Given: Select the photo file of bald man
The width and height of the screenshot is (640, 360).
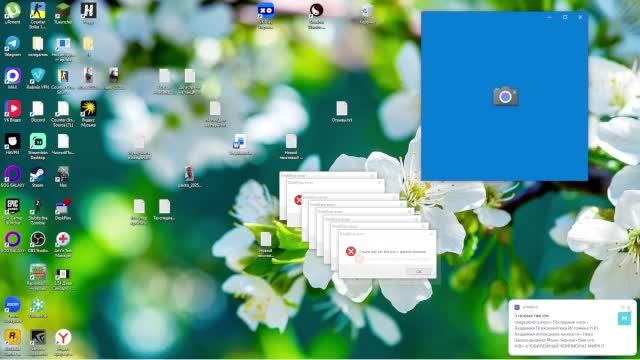Looking at the screenshot, I should [x=189, y=174].
